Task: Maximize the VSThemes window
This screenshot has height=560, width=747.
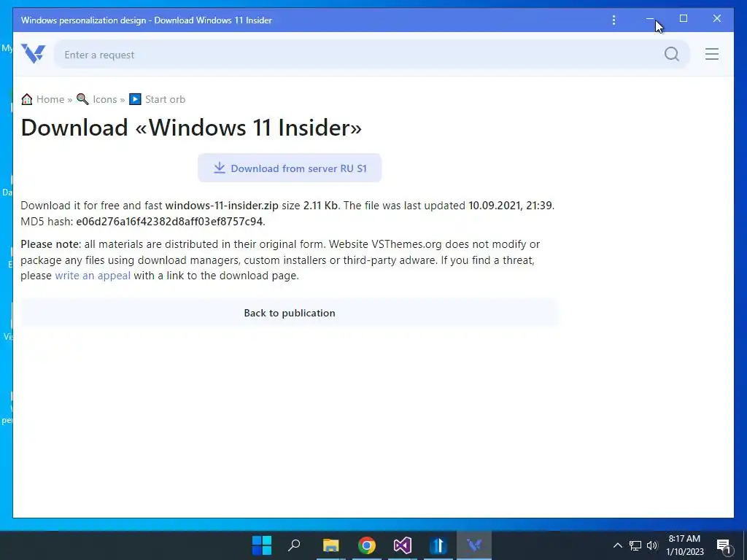Action: point(683,18)
